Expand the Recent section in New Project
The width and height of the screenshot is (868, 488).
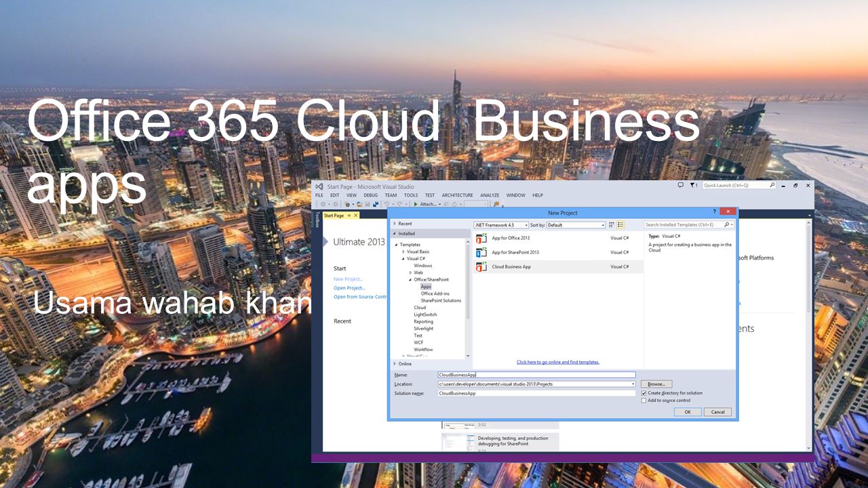[394, 224]
